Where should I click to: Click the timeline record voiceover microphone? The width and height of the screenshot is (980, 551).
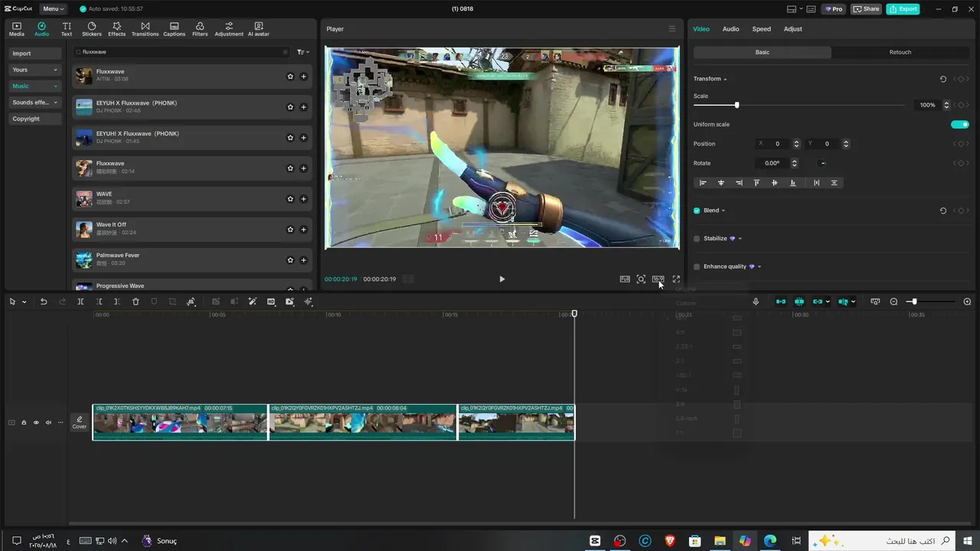pyautogui.click(x=756, y=302)
